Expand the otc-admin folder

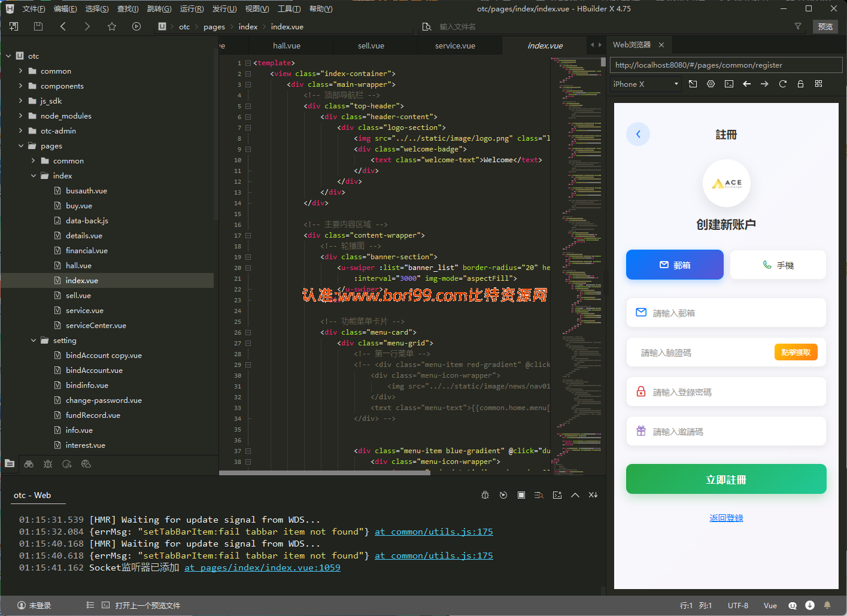coord(21,131)
